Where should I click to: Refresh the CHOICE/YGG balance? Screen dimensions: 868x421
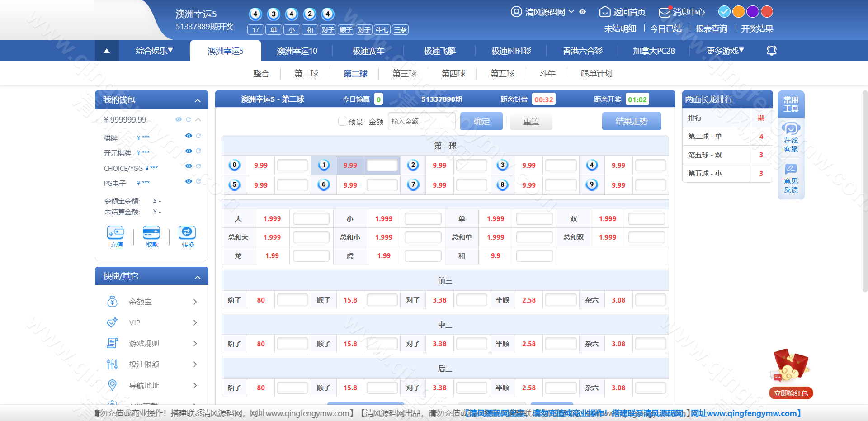198,166
